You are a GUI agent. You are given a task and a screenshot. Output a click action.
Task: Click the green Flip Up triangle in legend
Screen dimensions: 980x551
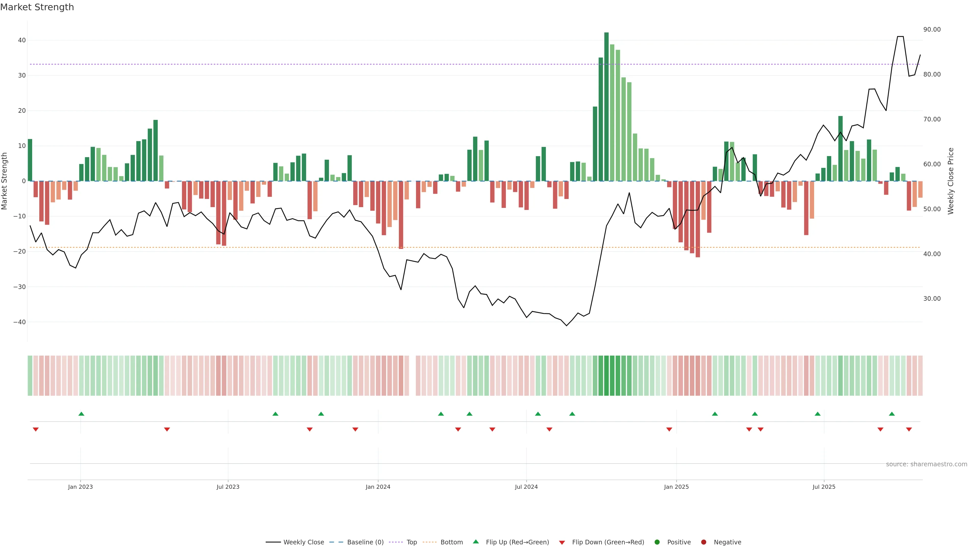475,542
